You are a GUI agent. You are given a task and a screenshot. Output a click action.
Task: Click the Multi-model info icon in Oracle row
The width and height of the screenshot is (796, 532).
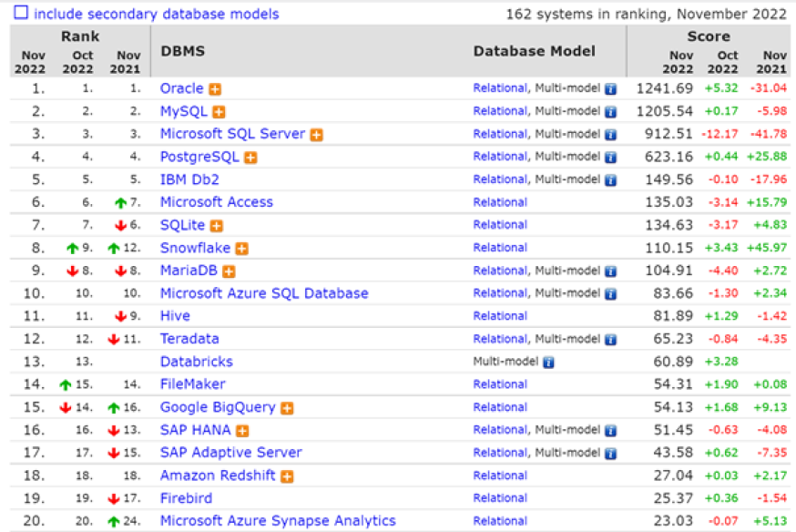611,89
